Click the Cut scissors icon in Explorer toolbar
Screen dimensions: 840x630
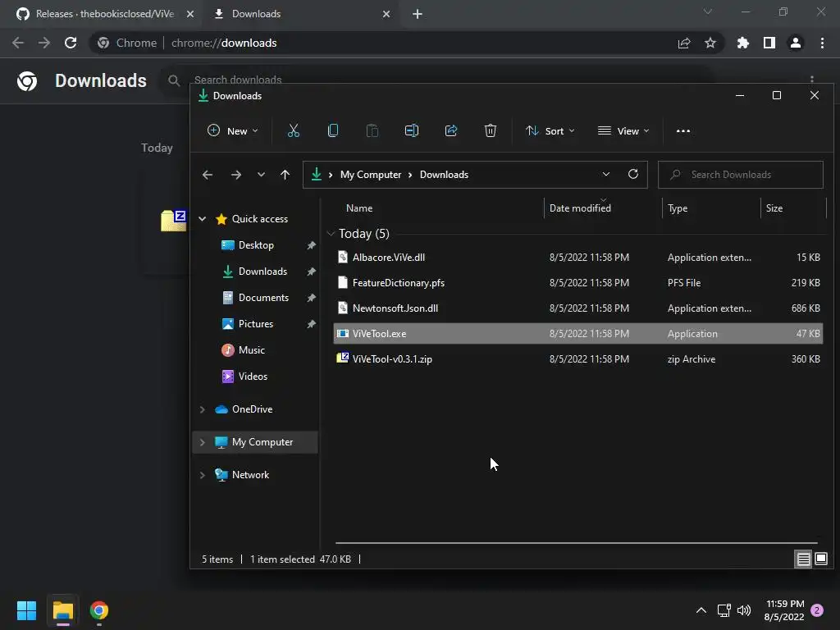click(294, 130)
